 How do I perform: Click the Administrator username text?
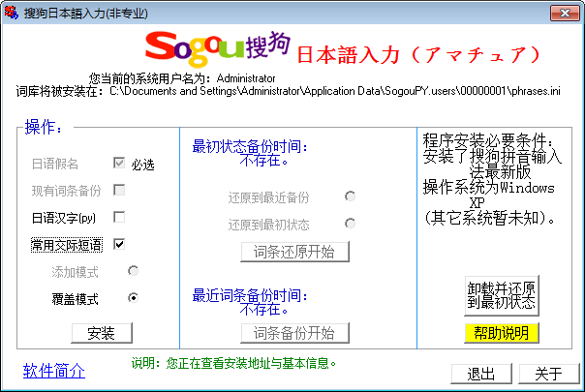pyautogui.click(x=246, y=78)
